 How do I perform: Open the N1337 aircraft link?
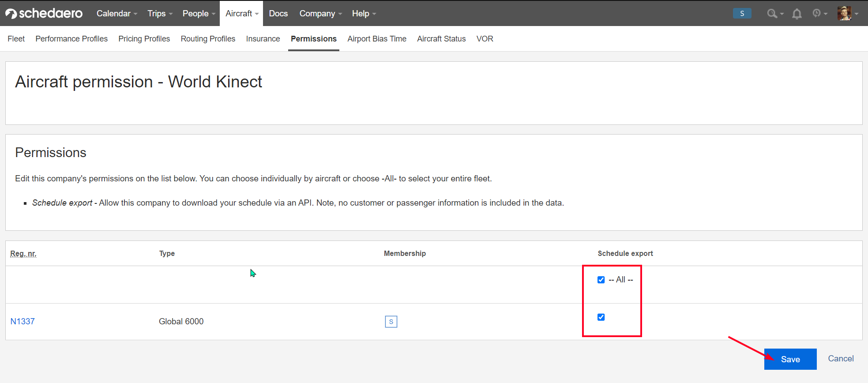click(23, 322)
